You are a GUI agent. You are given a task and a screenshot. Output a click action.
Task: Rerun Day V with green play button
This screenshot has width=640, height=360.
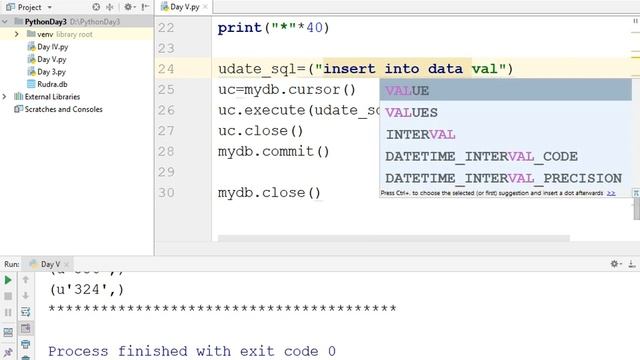pos(8,280)
